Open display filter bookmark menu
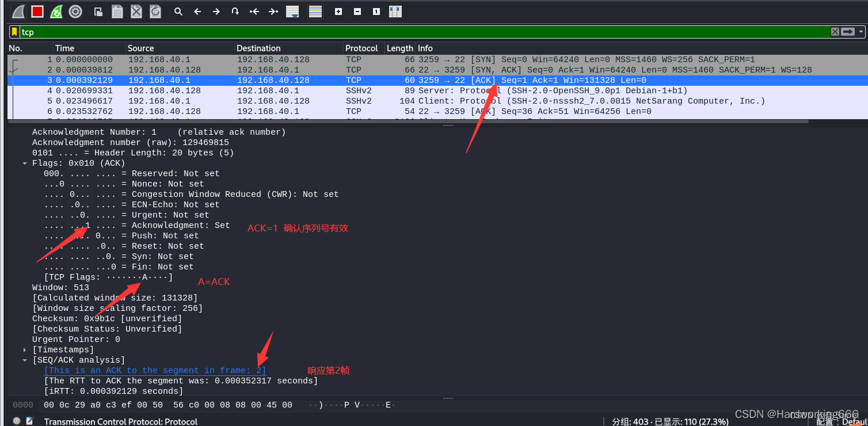The image size is (868, 426). tap(14, 32)
